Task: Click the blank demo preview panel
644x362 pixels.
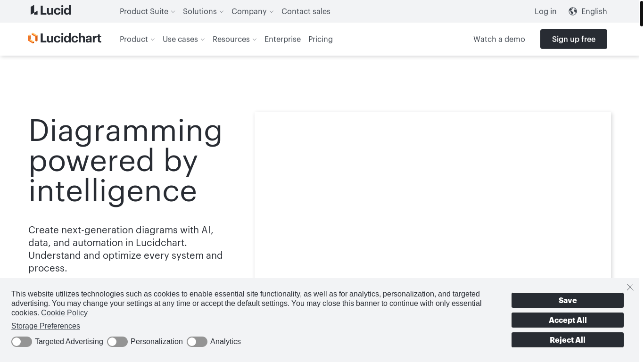Action: coord(433,195)
